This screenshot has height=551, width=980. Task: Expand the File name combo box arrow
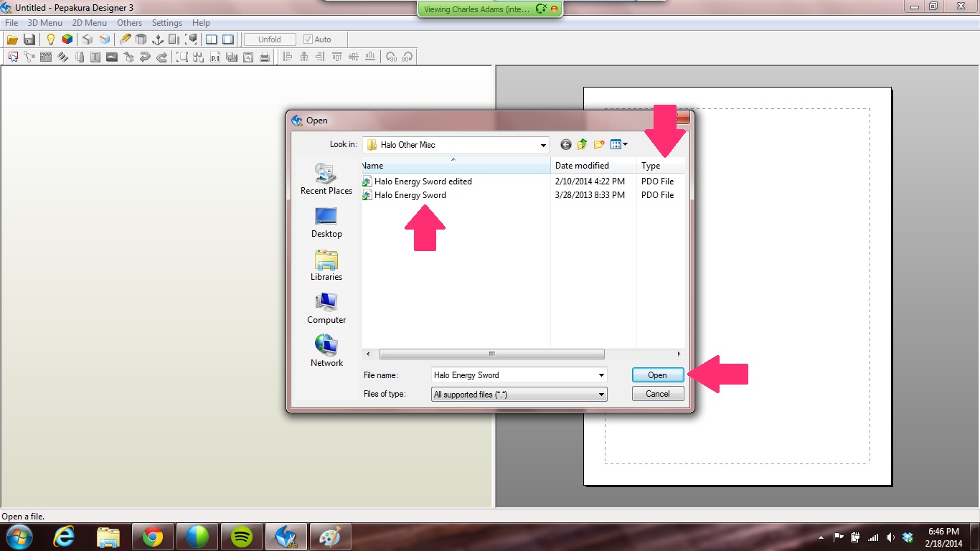(601, 375)
